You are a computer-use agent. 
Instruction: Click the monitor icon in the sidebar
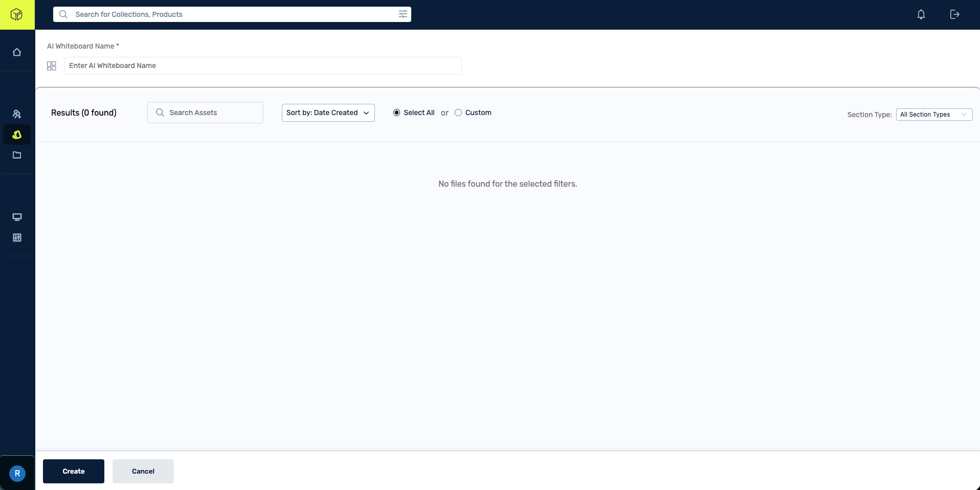17,217
